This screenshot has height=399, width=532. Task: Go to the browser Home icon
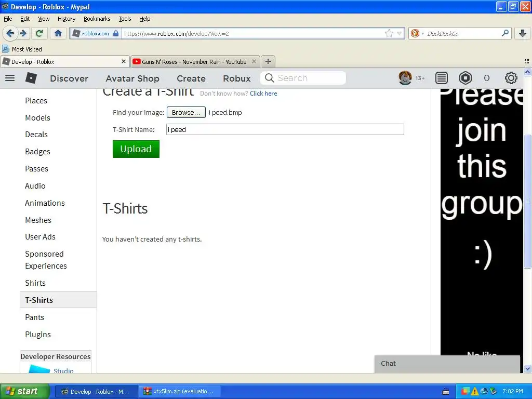[58, 33]
